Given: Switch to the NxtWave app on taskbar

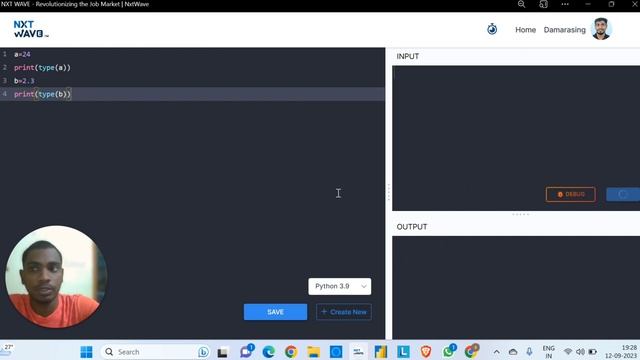Looking at the screenshot, I should tap(358, 351).
